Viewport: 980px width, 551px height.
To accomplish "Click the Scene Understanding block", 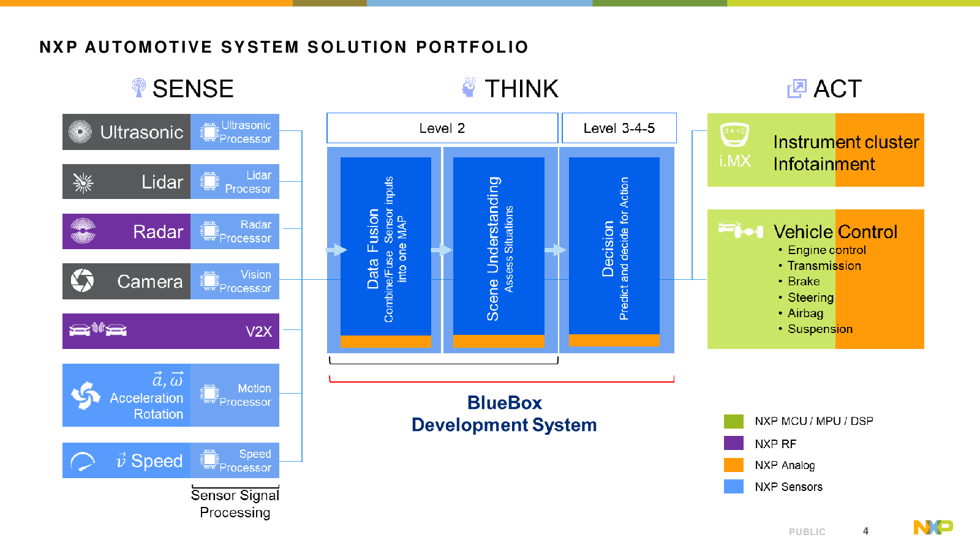I will point(499,252).
